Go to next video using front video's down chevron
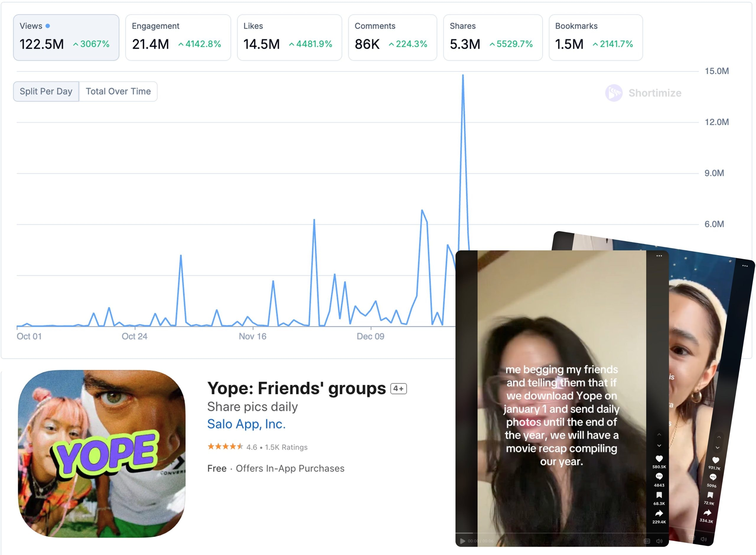Image resolution: width=756 pixels, height=555 pixels. [x=659, y=445]
